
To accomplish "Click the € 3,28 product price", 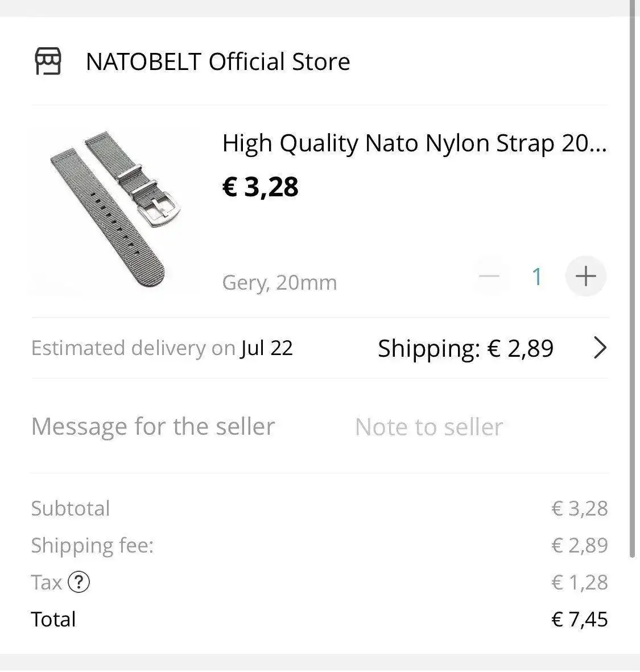I will [x=260, y=187].
